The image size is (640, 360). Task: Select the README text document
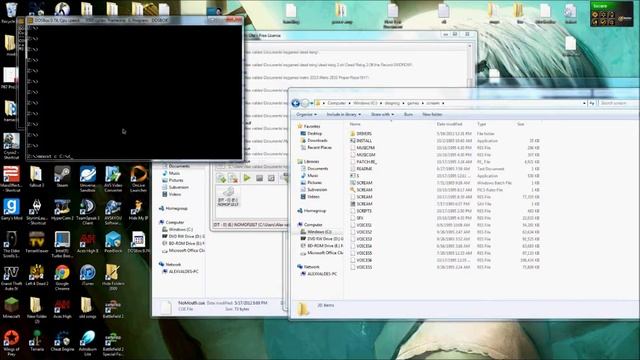(445, 169)
